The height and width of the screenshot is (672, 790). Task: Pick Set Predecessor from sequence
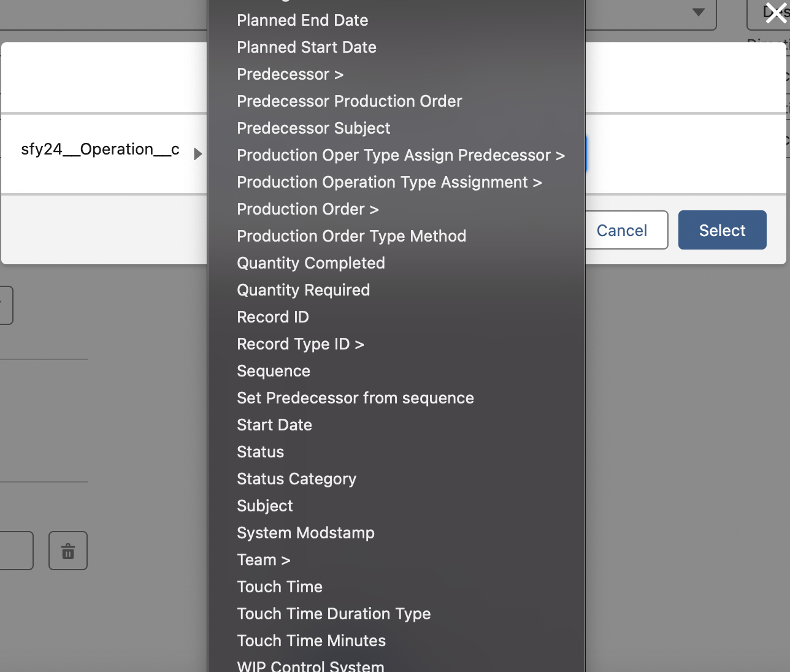point(355,398)
